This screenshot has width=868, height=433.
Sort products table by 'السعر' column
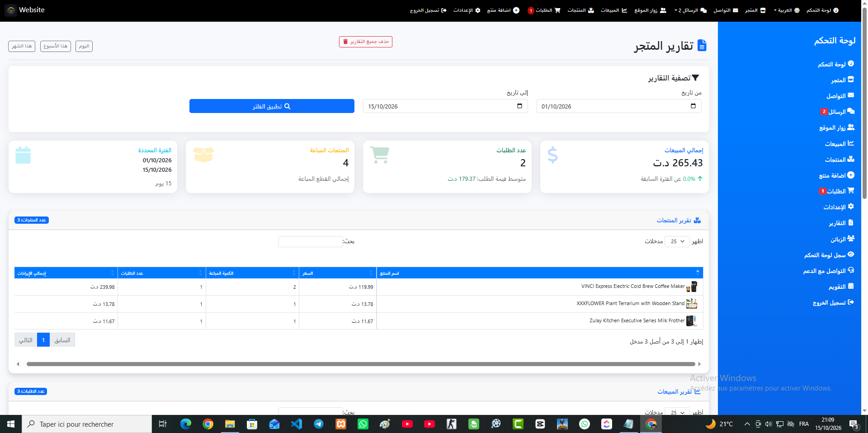point(338,273)
